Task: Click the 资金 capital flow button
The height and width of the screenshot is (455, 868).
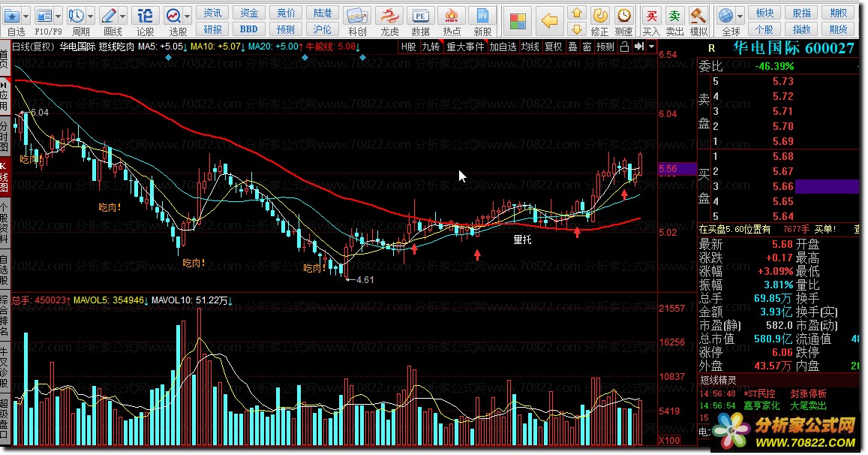Action: 249,13
